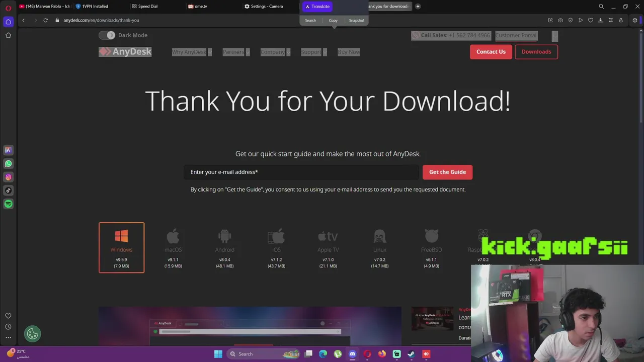Image resolution: width=644 pixels, height=362 pixels.
Task: Open the extensions cube icon
Action: (635, 20)
